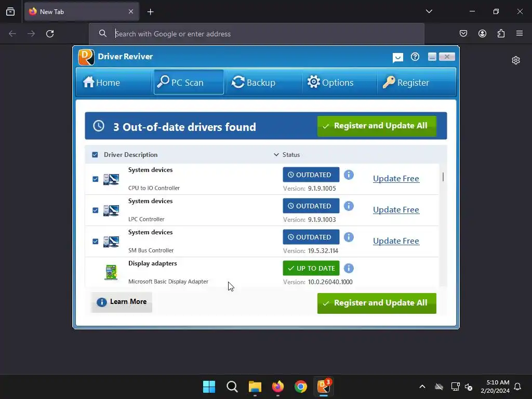Expand the Status column sort chevron
The image size is (532, 399).
click(x=276, y=155)
